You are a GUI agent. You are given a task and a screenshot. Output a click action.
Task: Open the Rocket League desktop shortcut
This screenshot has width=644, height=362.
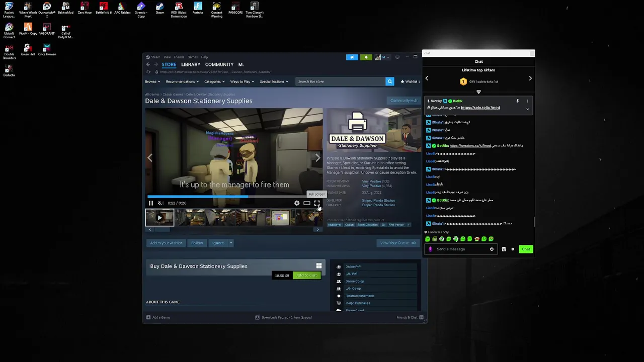(9, 10)
